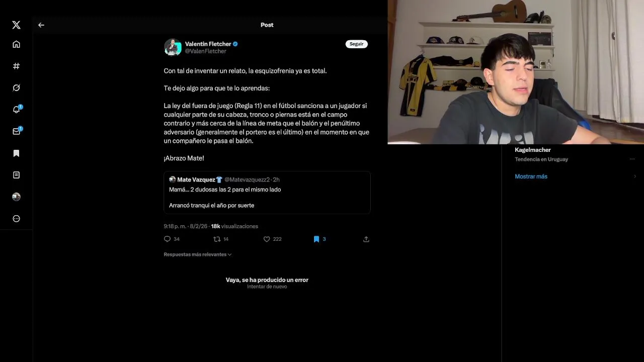Share the post via upload icon
Image resolution: width=644 pixels, height=362 pixels.
[366, 239]
